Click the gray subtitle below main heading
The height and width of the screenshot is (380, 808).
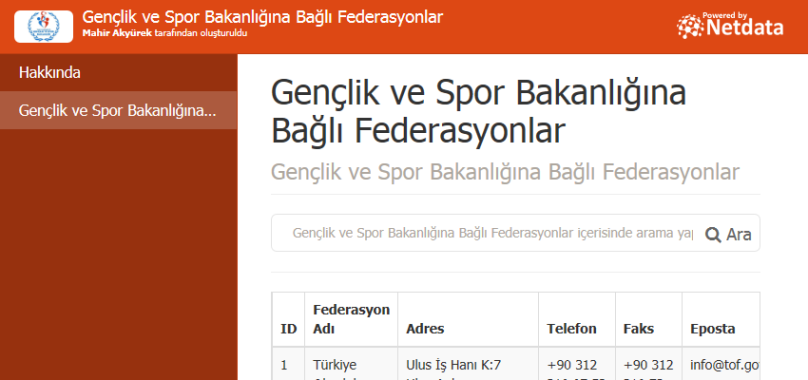505,172
